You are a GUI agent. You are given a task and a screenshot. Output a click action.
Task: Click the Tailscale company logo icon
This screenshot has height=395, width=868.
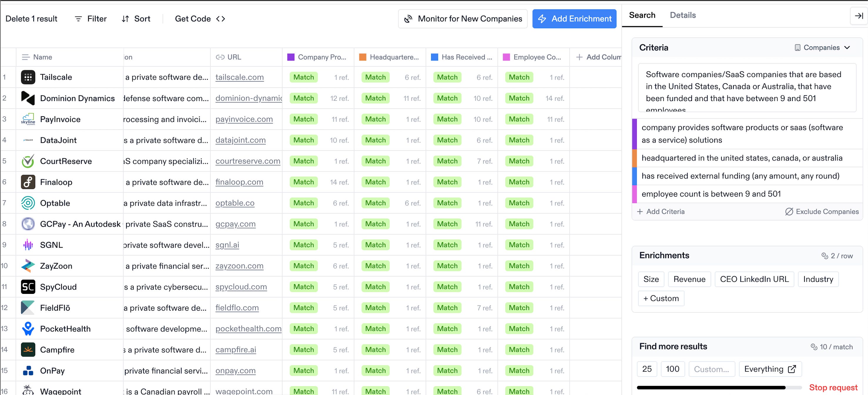click(28, 77)
